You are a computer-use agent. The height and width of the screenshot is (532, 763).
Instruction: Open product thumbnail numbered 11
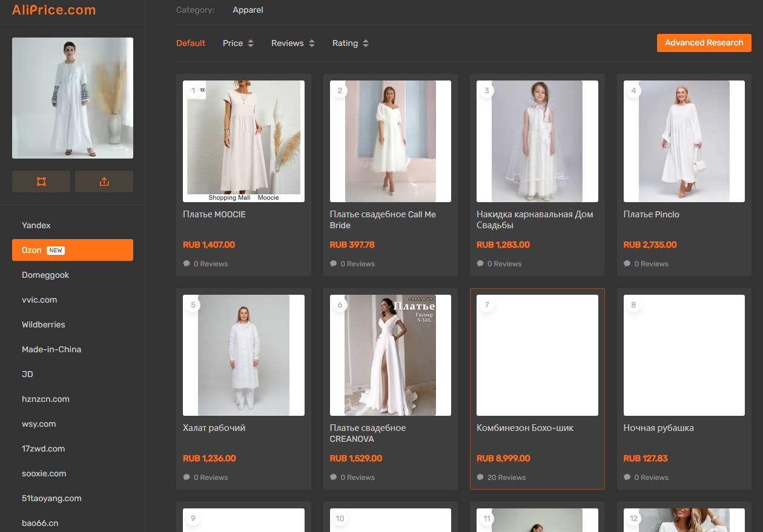click(x=537, y=521)
